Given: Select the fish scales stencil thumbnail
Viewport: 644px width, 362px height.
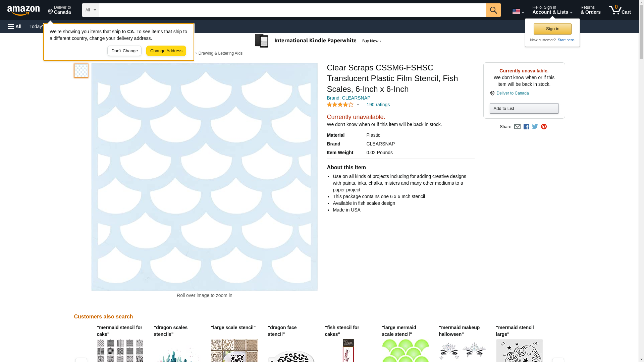Looking at the screenshot, I should pyautogui.click(x=81, y=71).
